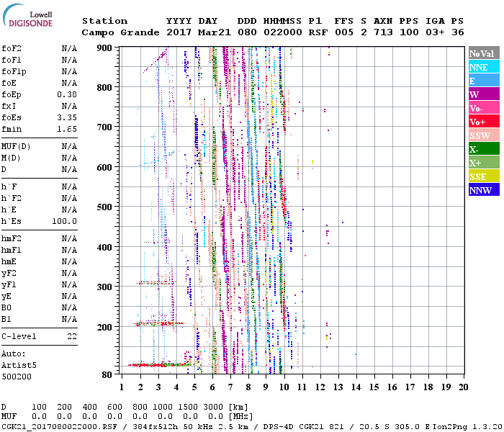Select the W purple legend swatch
The height and width of the screenshot is (432, 504).
(x=484, y=94)
